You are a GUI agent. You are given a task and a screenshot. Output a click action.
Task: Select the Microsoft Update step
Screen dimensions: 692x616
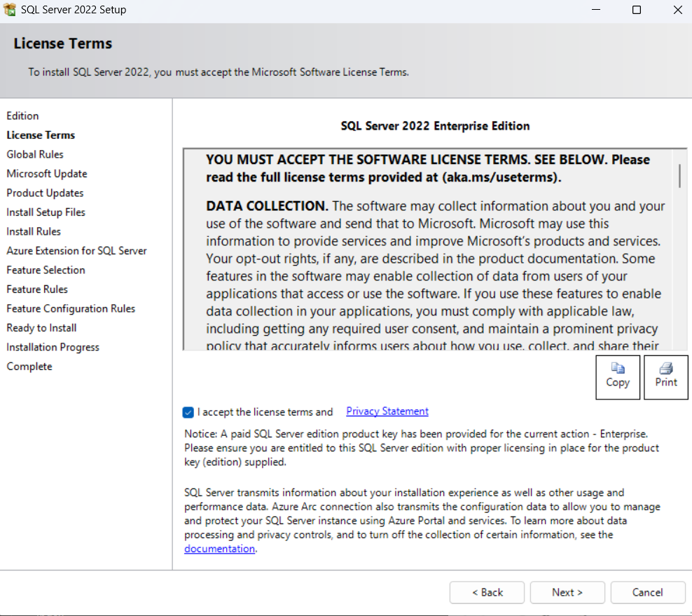[47, 174]
